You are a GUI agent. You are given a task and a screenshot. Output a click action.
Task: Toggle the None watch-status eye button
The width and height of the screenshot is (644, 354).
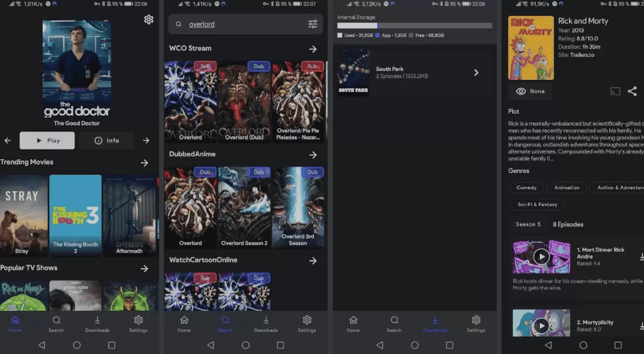pyautogui.click(x=530, y=91)
